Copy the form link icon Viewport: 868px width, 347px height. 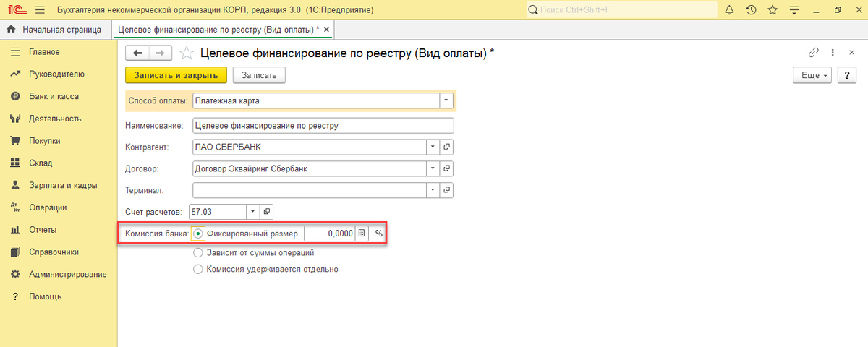click(x=814, y=53)
